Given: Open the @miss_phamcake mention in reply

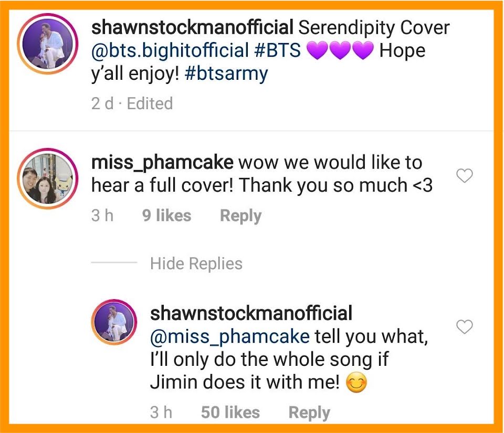Looking at the screenshot, I should pyautogui.click(x=230, y=336).
